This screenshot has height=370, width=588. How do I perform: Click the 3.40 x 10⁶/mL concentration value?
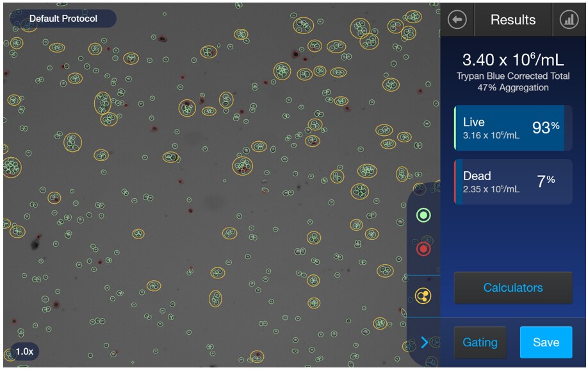pyautogui.click(x=512, y=60)
